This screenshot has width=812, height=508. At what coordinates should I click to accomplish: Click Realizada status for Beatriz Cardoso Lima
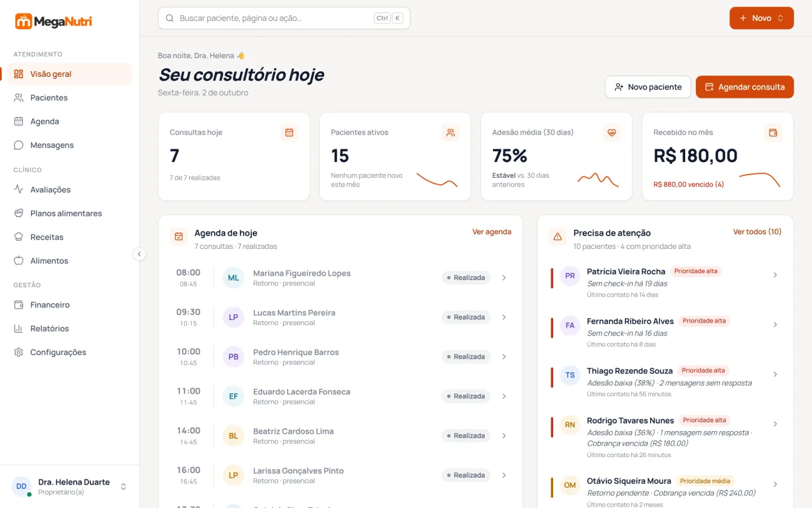coord(466,436)
